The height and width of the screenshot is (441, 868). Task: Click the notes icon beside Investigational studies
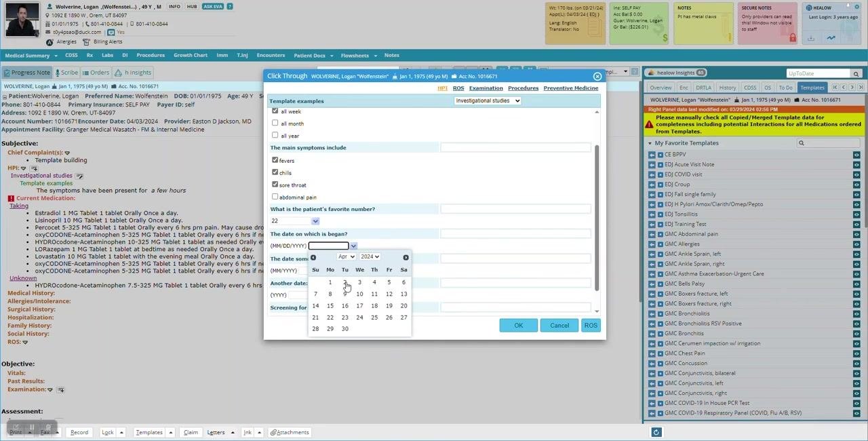click(79, 176)
